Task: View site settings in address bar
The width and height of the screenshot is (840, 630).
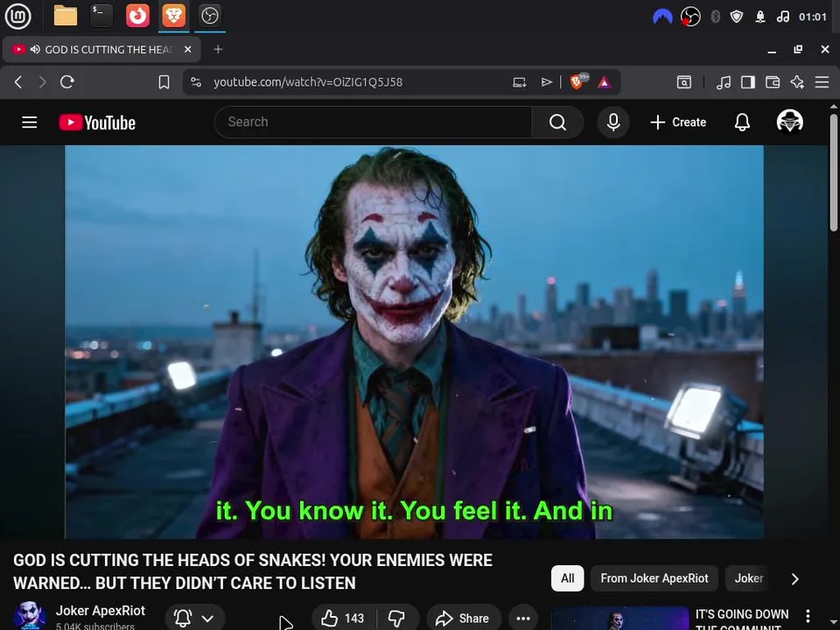Action: point(196,82)
